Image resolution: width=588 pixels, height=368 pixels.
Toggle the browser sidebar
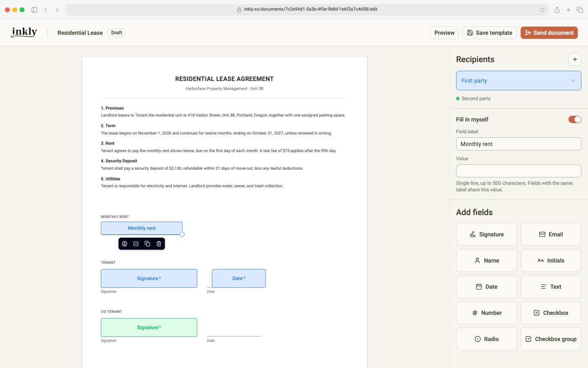point(34,9)
